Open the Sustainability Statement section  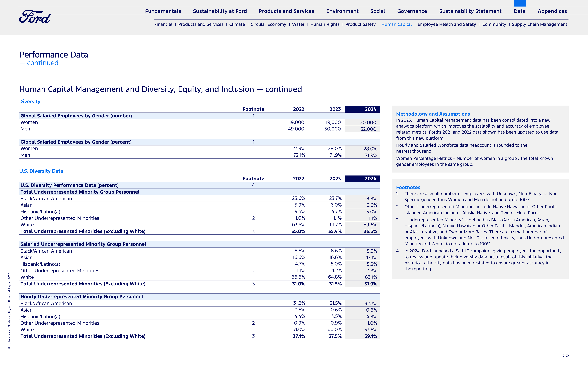pos(470,11)
